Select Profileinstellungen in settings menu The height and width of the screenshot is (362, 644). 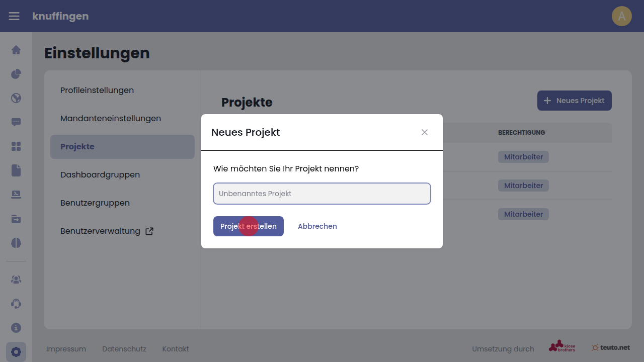(x=97, y=90)
